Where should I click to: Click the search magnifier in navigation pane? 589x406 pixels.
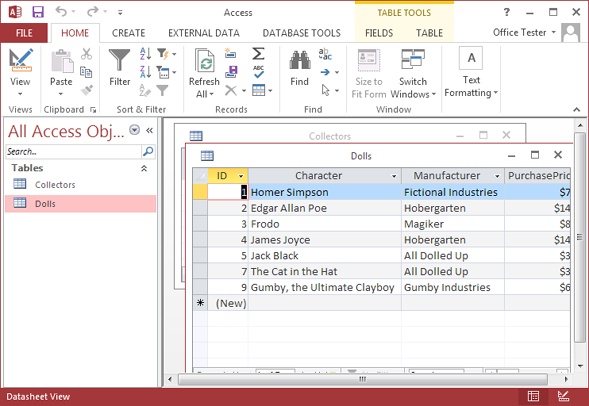148,151
